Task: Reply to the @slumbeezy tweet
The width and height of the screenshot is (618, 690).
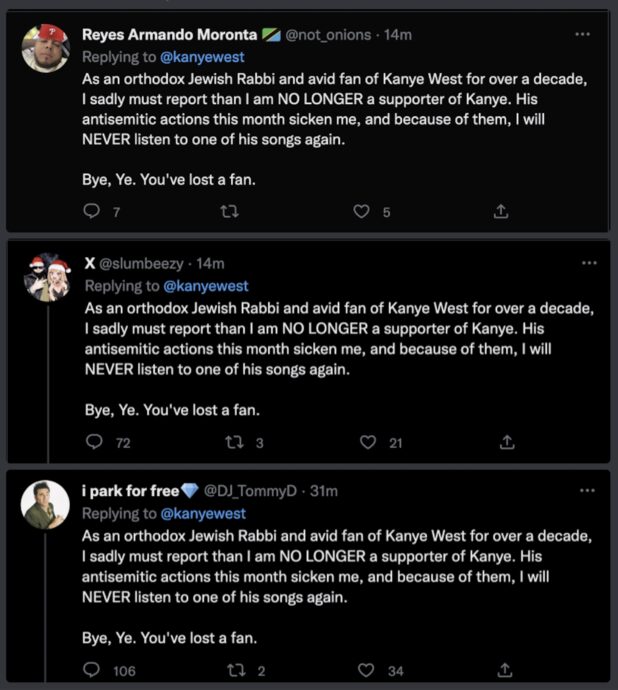Action: (x=94, y=441)
